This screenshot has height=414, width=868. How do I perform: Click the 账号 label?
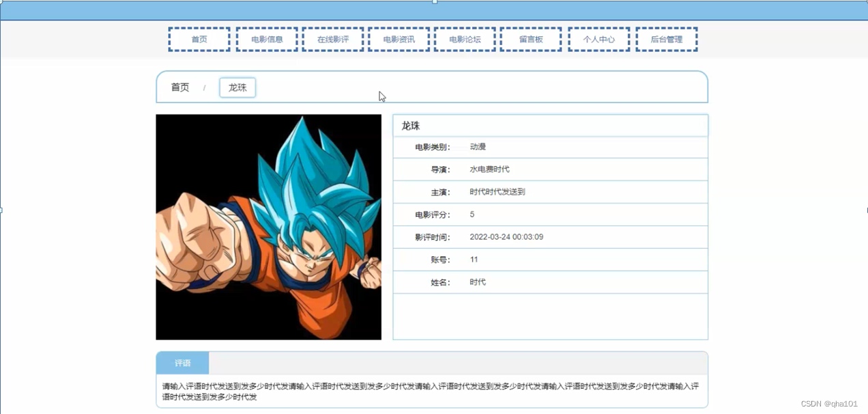[x=441, y=260]
